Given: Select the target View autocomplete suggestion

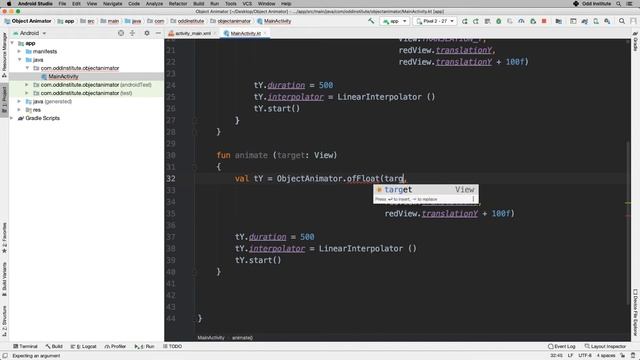Looking at the screenshot, I should [426, 190].
